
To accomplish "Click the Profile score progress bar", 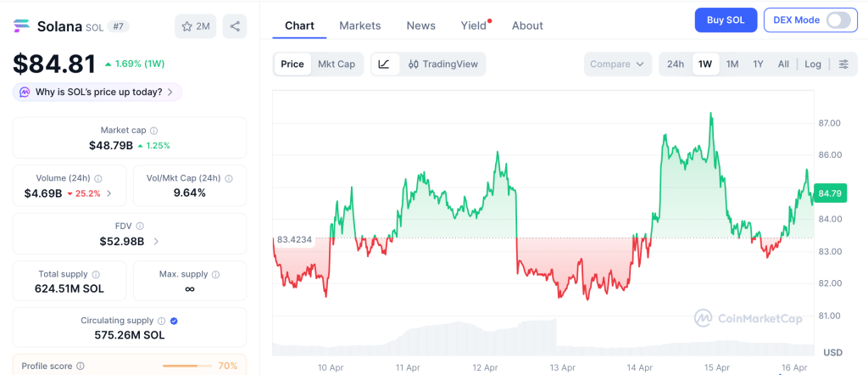I will tap(187, 366).
